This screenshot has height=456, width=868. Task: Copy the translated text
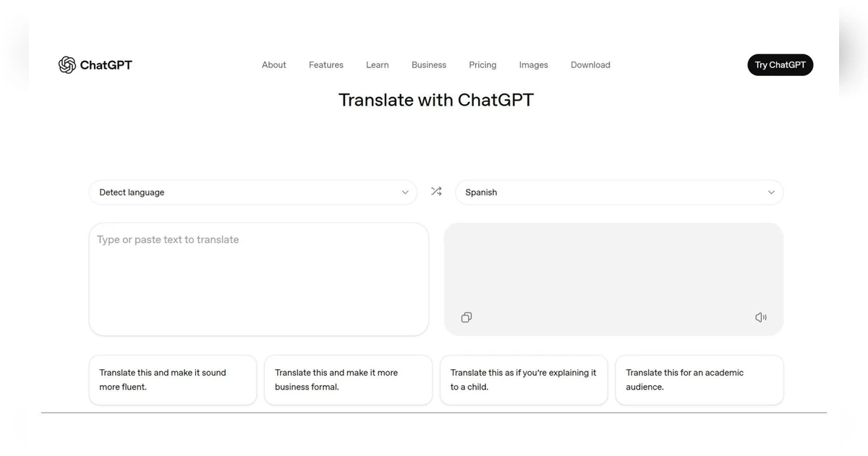[466, 317]
